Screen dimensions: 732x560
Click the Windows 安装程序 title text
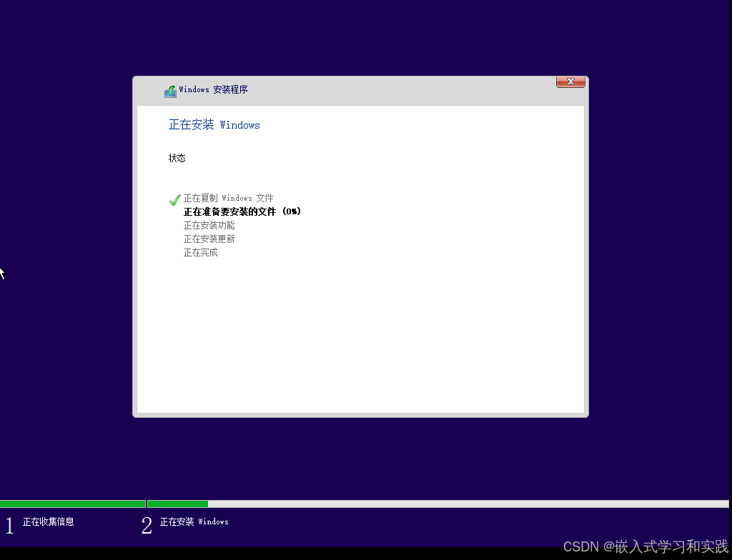pos(213,89)
